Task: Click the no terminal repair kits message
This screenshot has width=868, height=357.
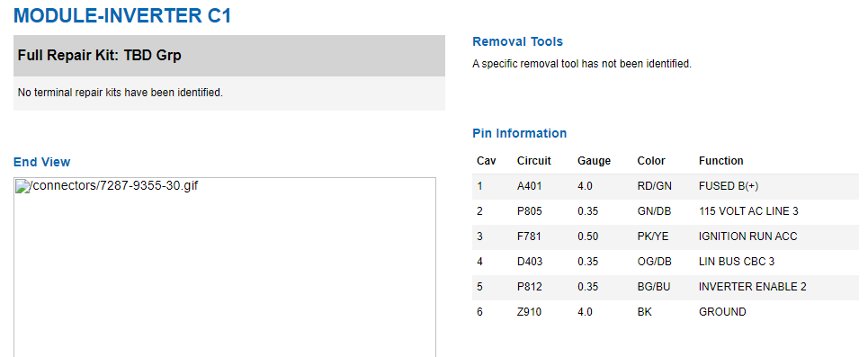Action: 121,93
